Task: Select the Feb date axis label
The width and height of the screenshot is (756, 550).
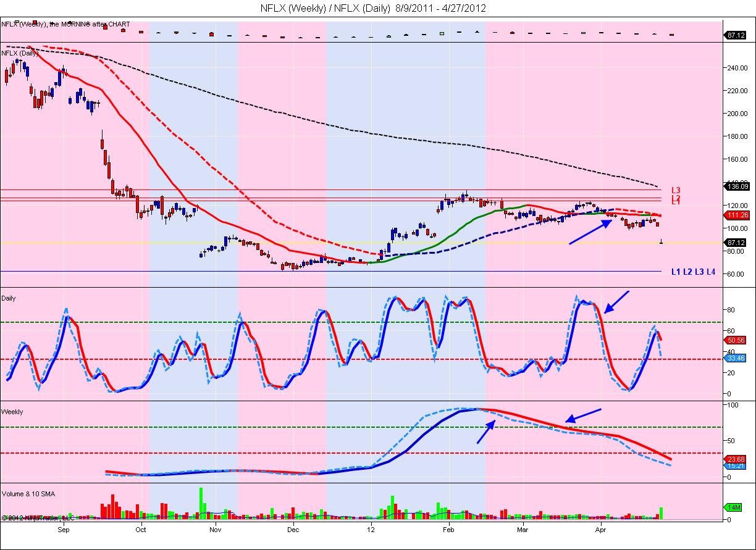Action: pos(448,530)
